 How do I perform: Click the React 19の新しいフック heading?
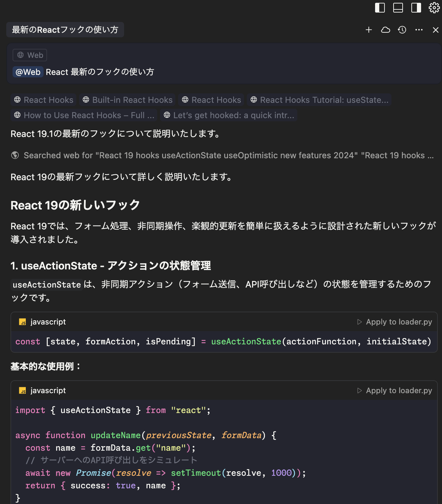tap(75, 205)
